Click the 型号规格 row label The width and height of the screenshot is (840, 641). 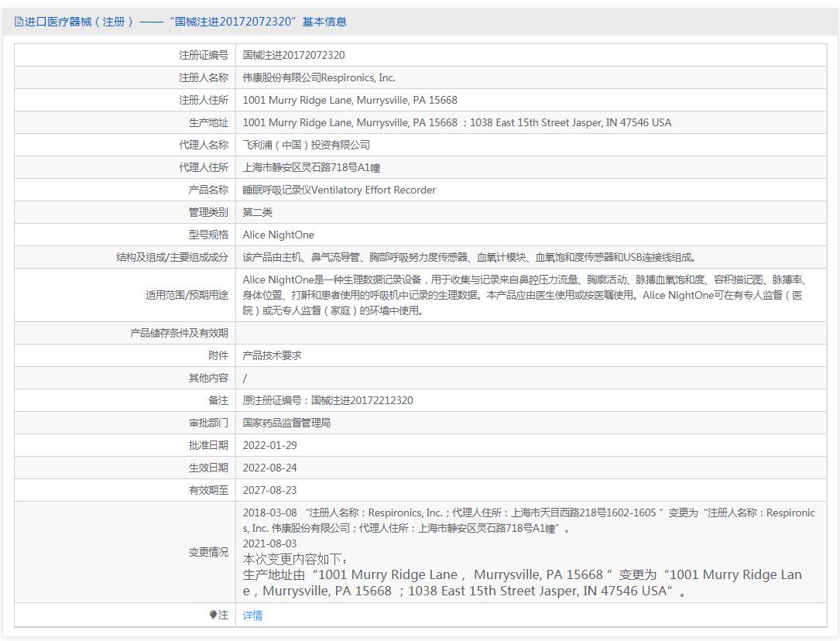[x=208, y=235]
